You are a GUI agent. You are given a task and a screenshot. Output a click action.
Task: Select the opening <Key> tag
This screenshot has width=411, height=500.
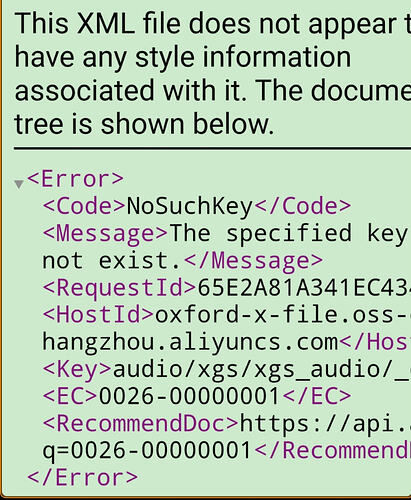tap(77, 370)
